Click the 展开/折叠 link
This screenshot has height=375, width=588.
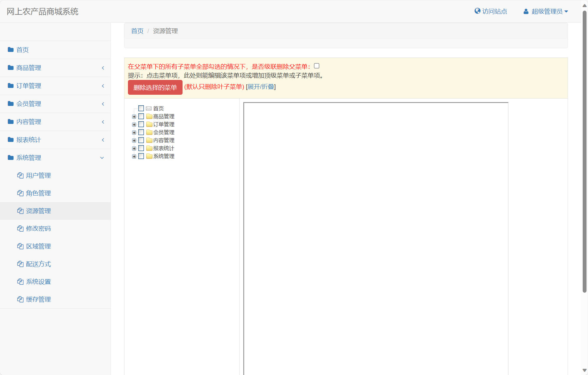(261, 87)
